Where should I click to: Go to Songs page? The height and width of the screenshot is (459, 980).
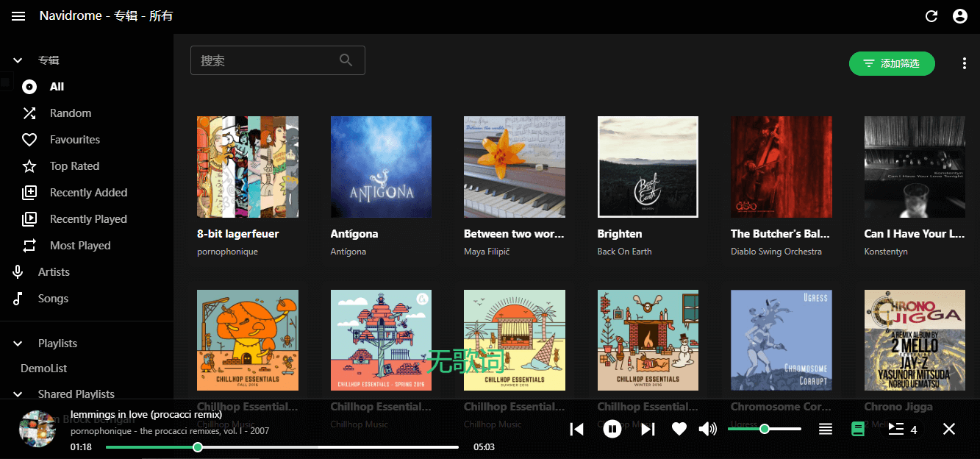pos(53,299)
